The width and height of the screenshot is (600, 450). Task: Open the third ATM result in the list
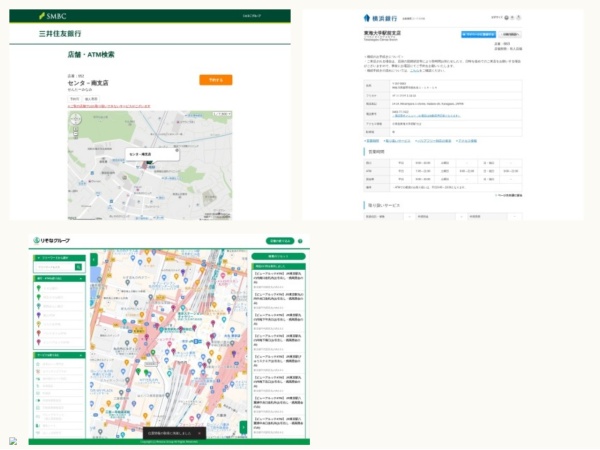tap(278, 322)
